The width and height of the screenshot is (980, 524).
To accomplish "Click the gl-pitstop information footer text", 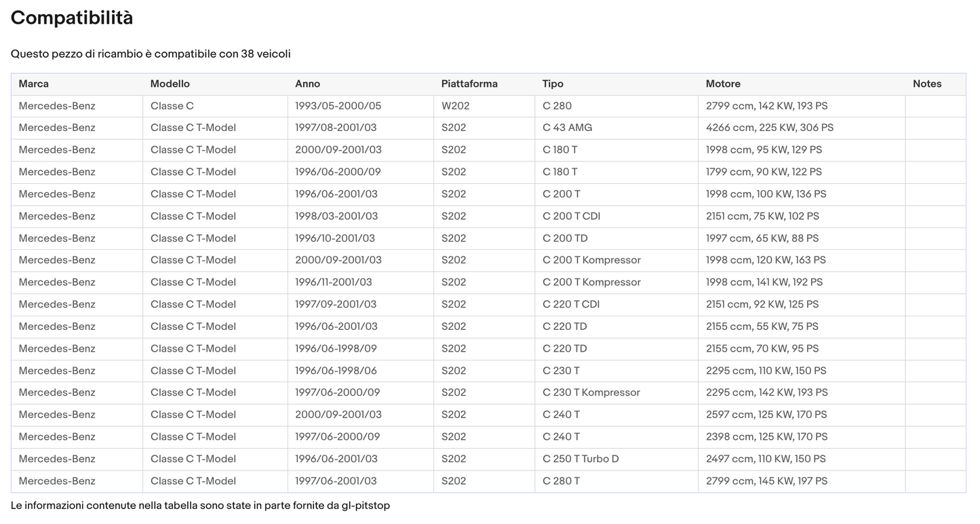I will point(200,506).
